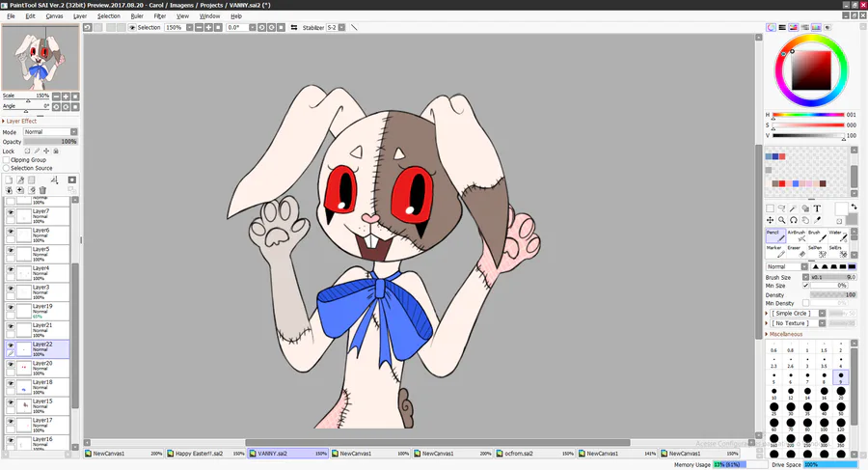This screenshot has width=868, height=470.
Task: Enable the Min Density checkbox
Action: click(806, 303)
